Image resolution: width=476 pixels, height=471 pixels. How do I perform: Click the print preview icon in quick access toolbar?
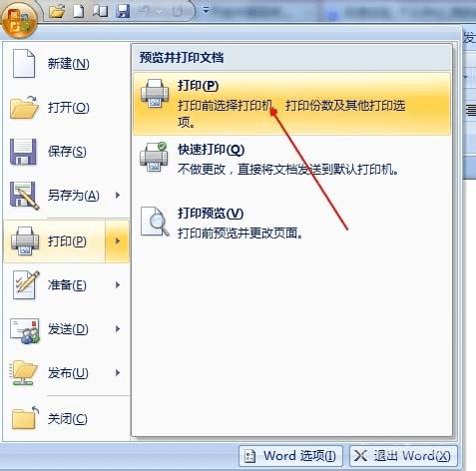tap(101, 11)
